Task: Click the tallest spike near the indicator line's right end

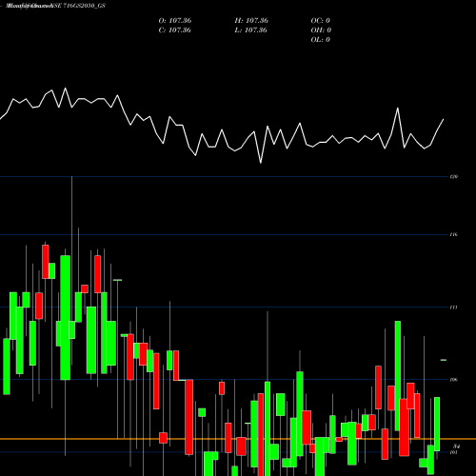Action: (398, 109)
